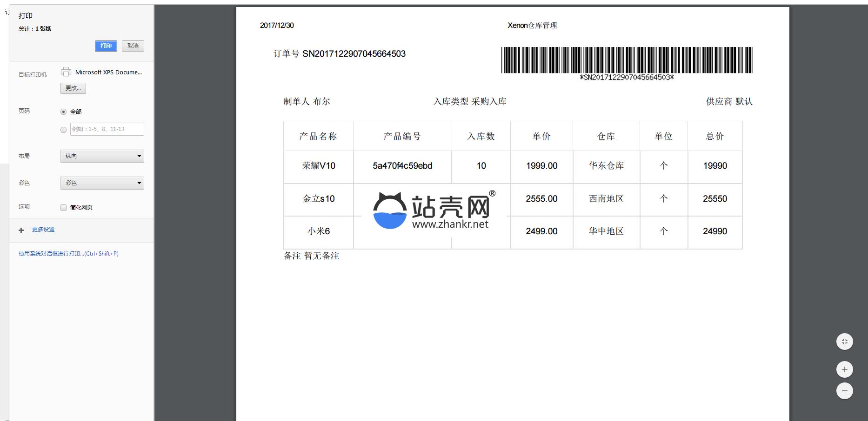Image resolution: width=868 pixels, height=421 pixels.
Task: Enable the 简化网页 checkbox
Action: 64,208
